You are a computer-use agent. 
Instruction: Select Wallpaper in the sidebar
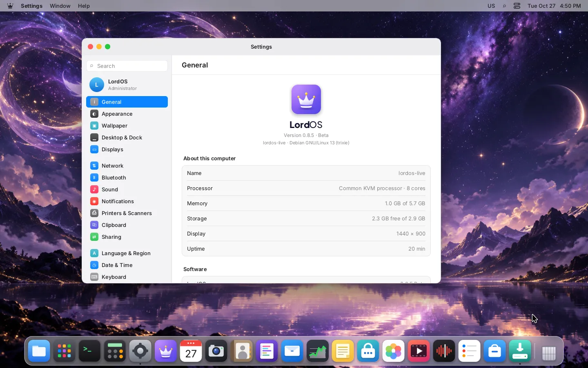[127, 126]
